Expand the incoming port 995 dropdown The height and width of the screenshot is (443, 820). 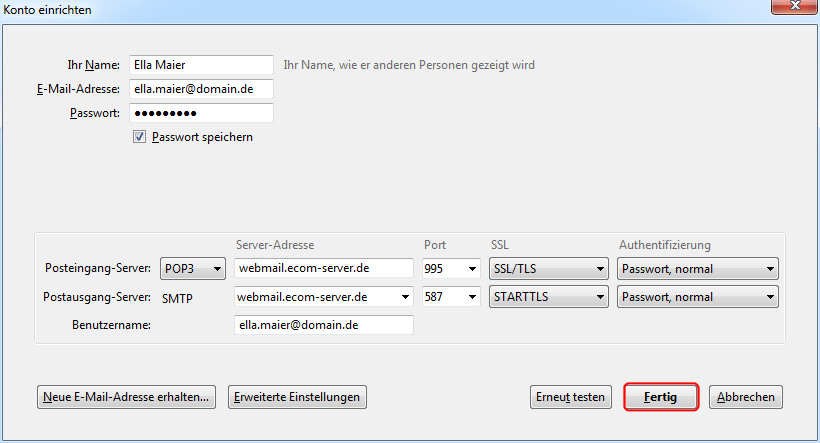coord(451,269)
